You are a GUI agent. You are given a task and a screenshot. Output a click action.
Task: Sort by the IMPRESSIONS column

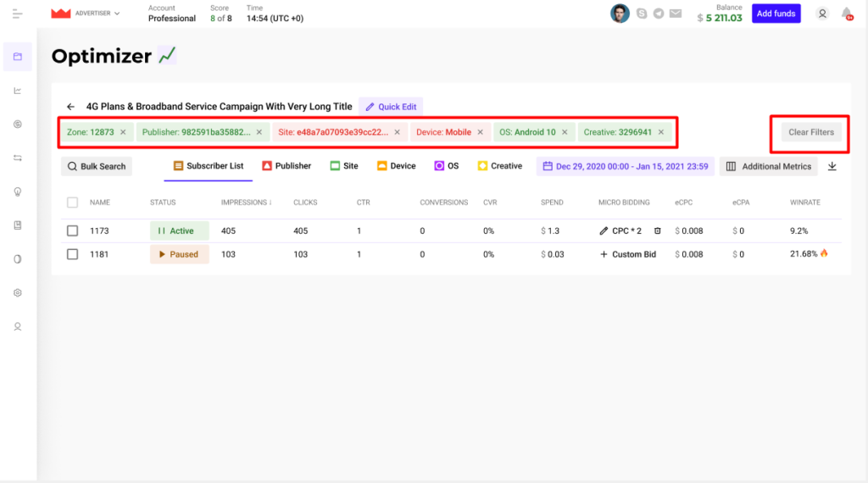pyautogui.click(x=246, y=203)
